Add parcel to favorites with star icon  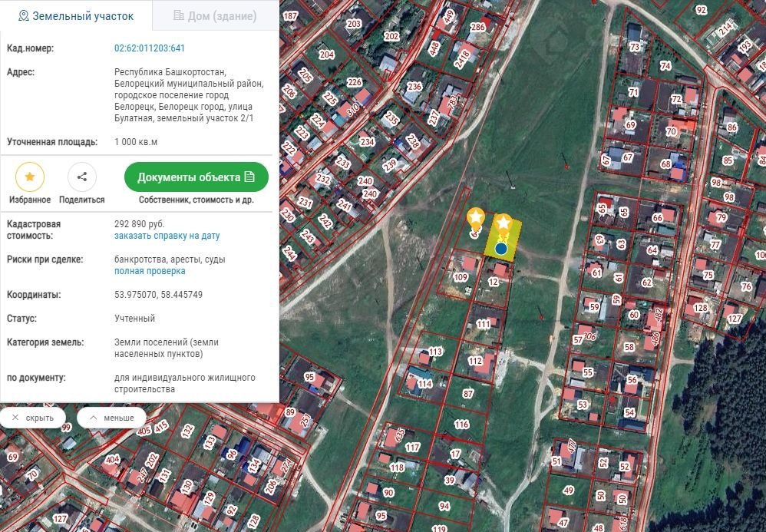click(x=29, y=177)
